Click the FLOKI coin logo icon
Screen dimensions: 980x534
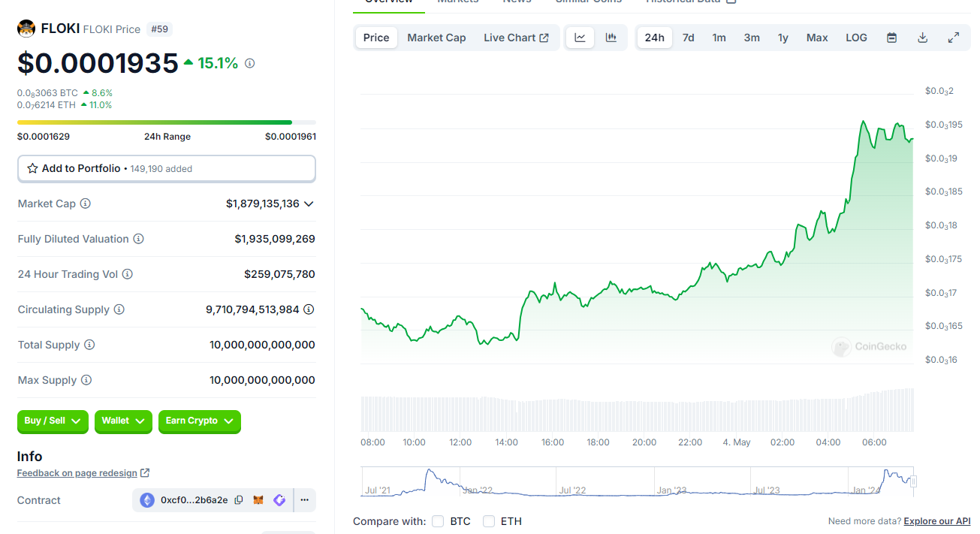pos(26,29)
